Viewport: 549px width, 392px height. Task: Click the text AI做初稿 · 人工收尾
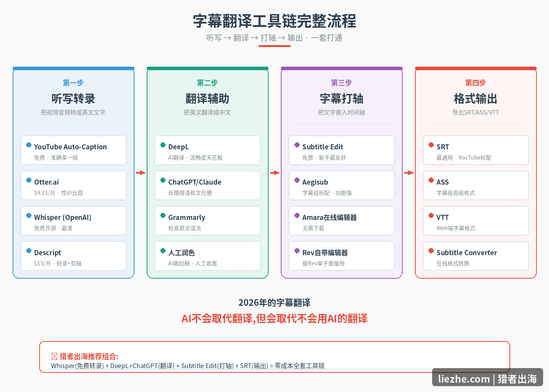pos(193,263)
